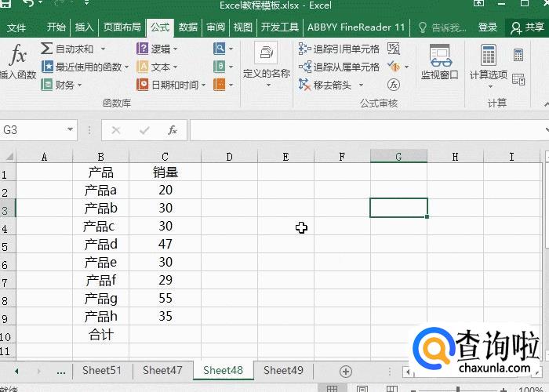Expand the AutoSum dropdown arrow
Screen dimensions: 549x392
point(103,49)
